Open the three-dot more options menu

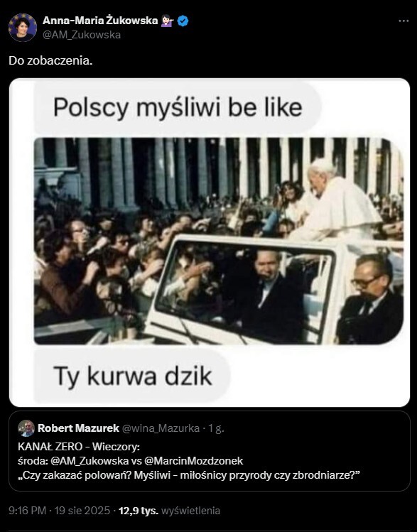[x=404, y=21]
